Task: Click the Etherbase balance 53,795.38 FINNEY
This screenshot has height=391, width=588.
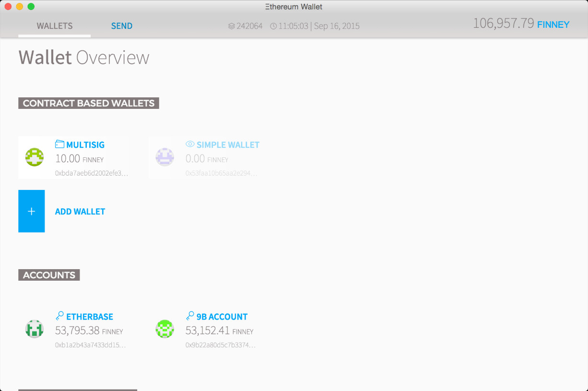Action: coord(89,331)
